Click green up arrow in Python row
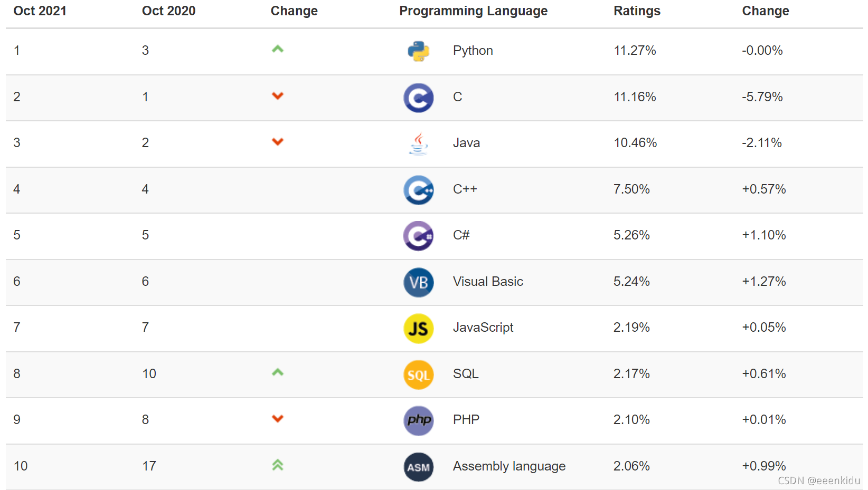Screen dimensions: 868x490 click(x=278, y=49)
